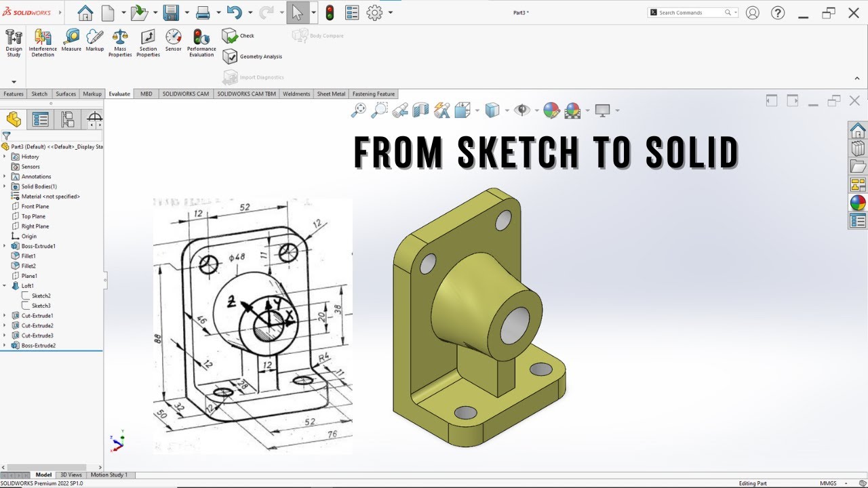The width and height of the screenshot is (868, 488).
Task: Switch to the Sheet Metal tab
Action: 332,94
